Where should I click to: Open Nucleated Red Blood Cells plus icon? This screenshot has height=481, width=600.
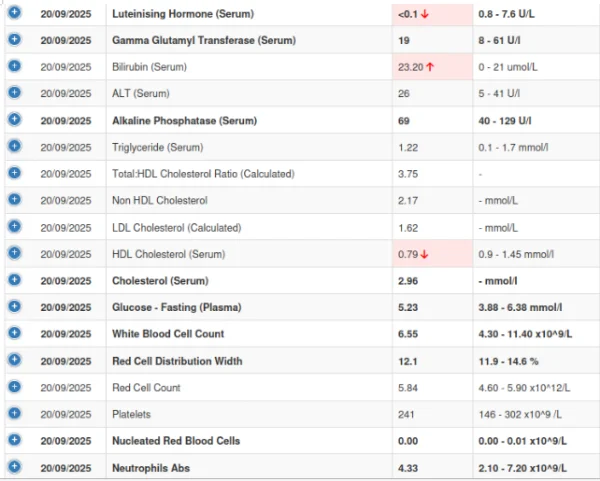14,440
